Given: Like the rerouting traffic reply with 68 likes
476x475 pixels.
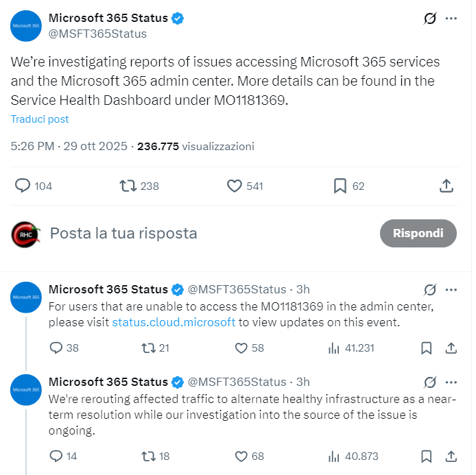Looking at the screenshot, I should pyautogui.click(x=241, y=456).
